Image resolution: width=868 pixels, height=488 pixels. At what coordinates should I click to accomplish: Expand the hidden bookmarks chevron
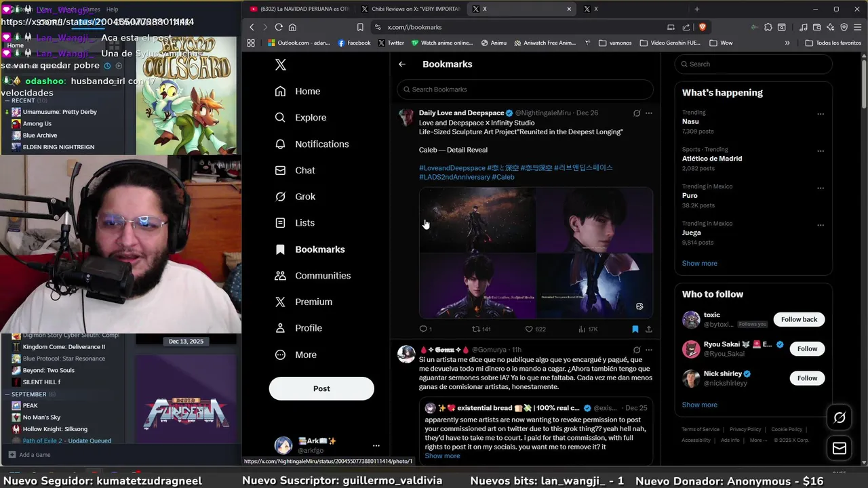coord(787,43)
